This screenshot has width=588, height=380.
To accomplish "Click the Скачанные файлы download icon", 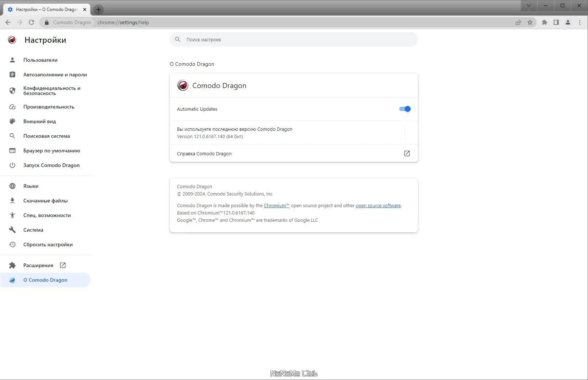I will pos(12,201).
